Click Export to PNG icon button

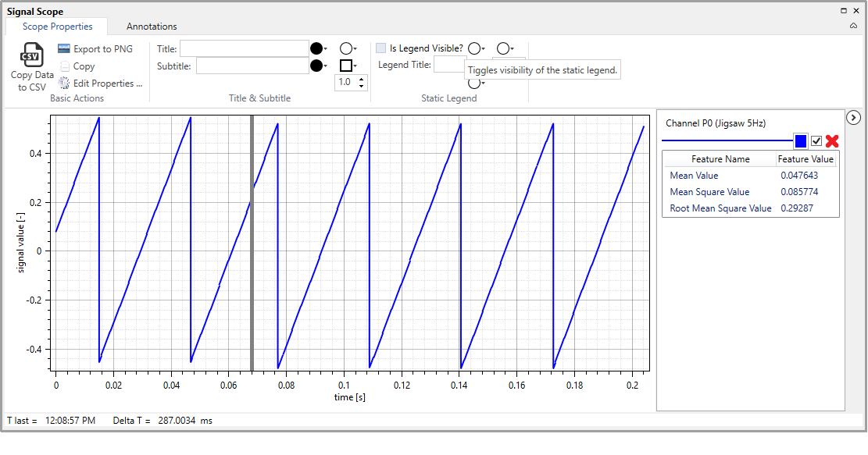pyautogui.click(x=64, y=49)
